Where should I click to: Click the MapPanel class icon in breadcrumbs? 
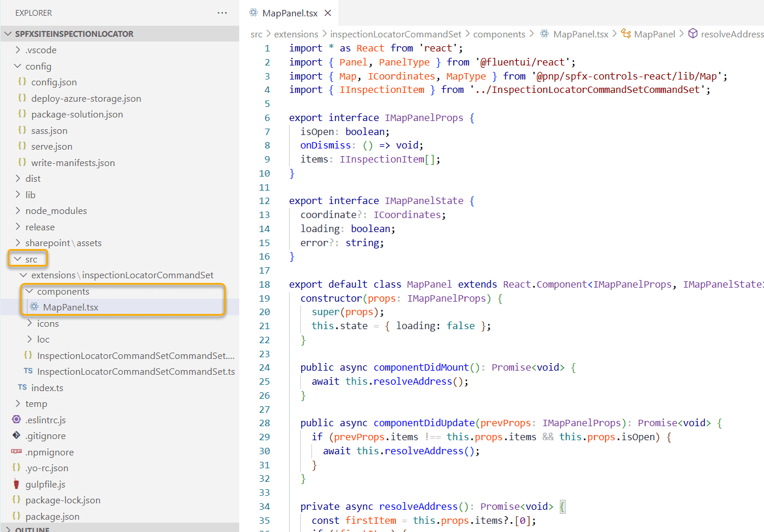(x=625, y=34)
